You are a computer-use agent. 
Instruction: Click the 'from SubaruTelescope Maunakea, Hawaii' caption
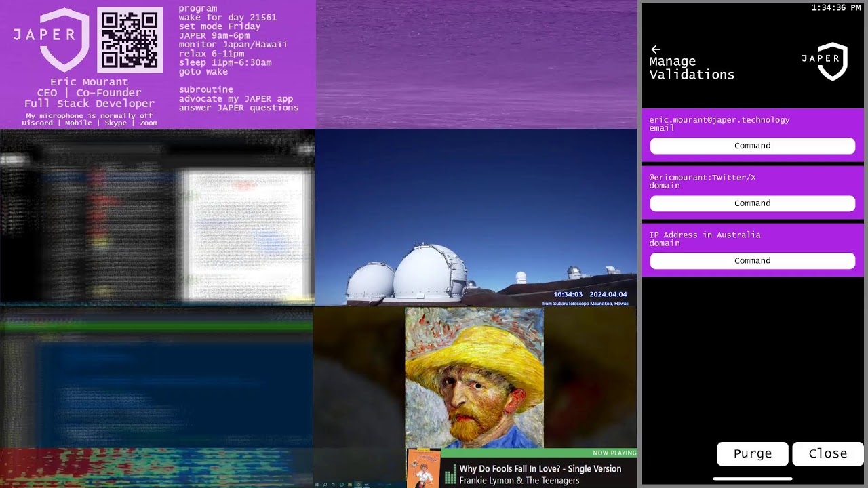coord(585,304)
